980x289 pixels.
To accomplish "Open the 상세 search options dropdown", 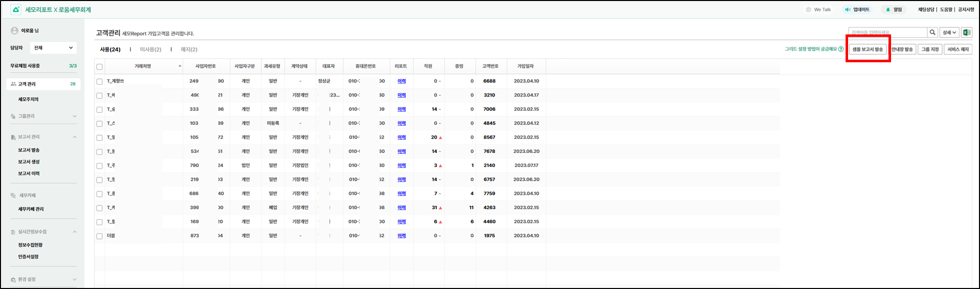I will (x=949, y=32).
